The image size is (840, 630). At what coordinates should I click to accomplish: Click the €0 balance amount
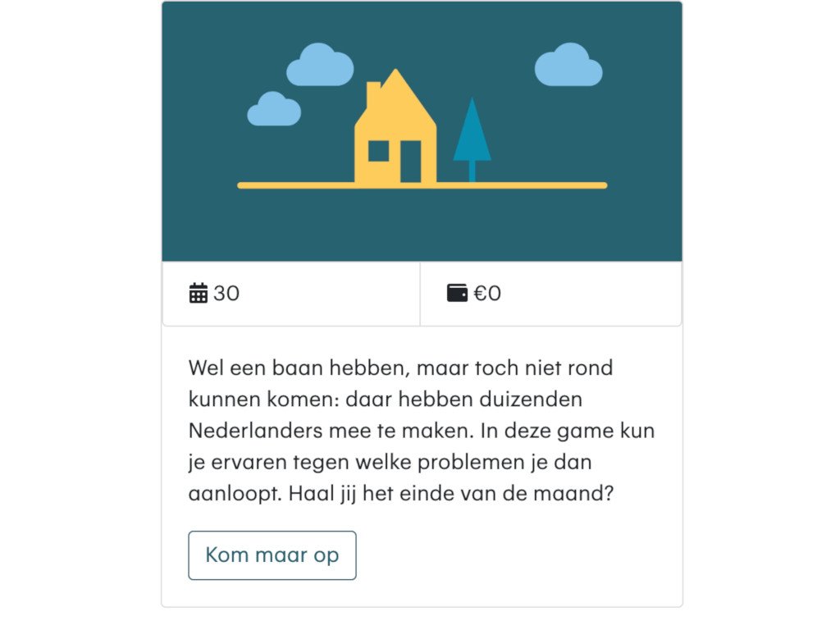(x=487, y=293)
